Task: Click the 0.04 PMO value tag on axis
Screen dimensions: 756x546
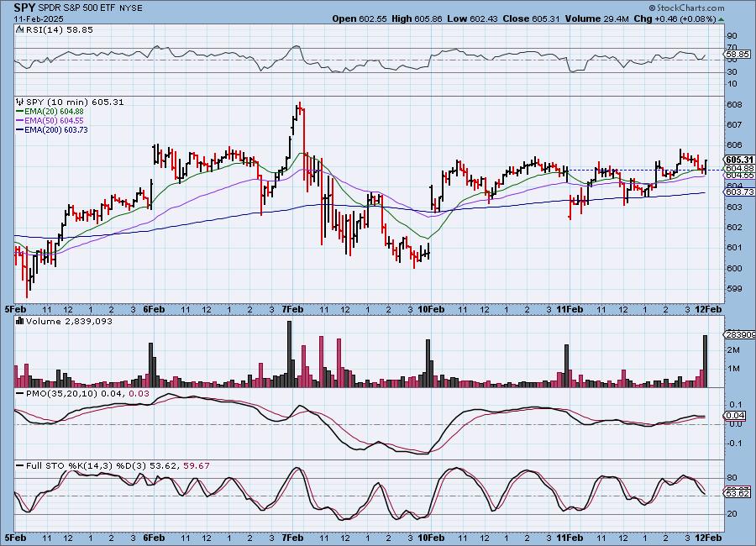Action: pyautogui.click(x=735, y=415)
